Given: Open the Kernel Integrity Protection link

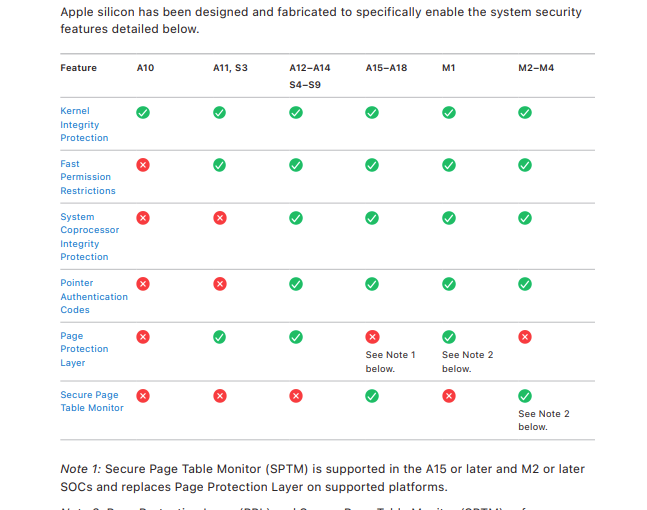Looking at the screenshot, I should click(x=84, y=124).
